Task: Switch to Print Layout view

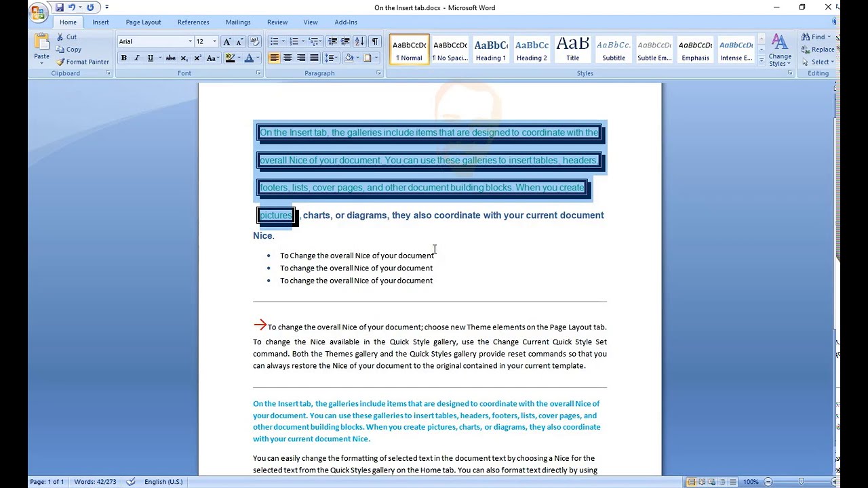Action: point(692,482)
